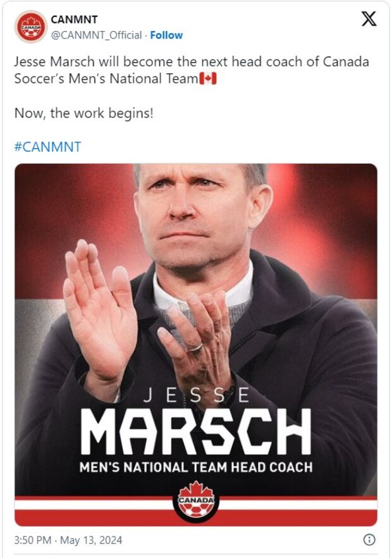
Task: Follow the CANMNT account
Action: point(166,35)
